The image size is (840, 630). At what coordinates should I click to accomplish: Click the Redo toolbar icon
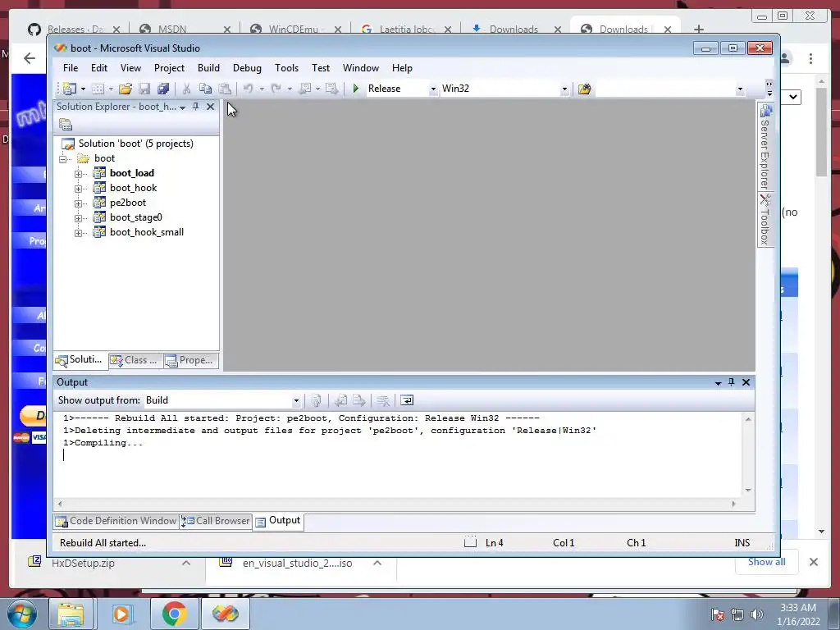276,89
